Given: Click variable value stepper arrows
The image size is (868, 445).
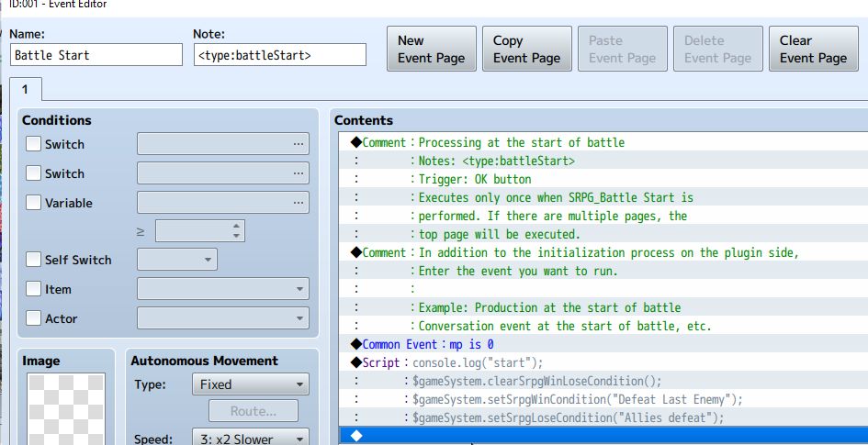Looking at the screenshot, I should point(236,231).
